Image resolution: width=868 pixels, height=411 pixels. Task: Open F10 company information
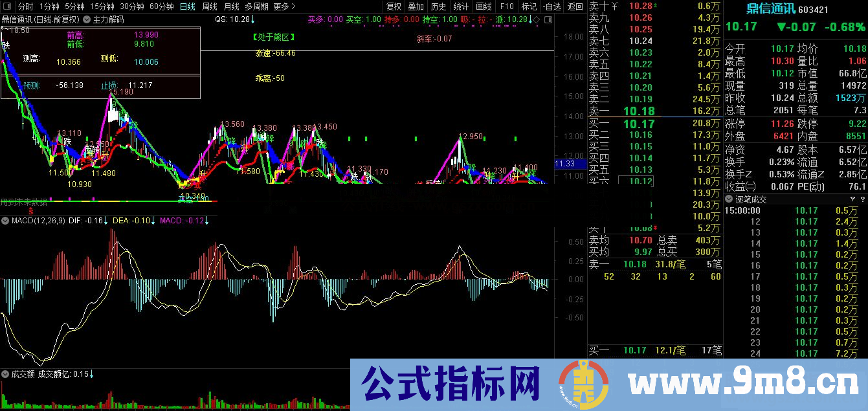[x=506, y=6]
